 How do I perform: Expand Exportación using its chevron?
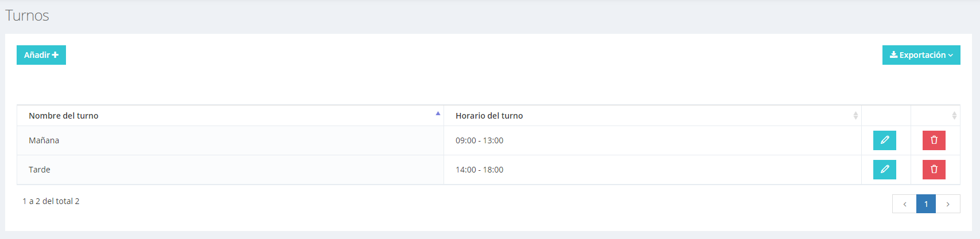(951, 56)
